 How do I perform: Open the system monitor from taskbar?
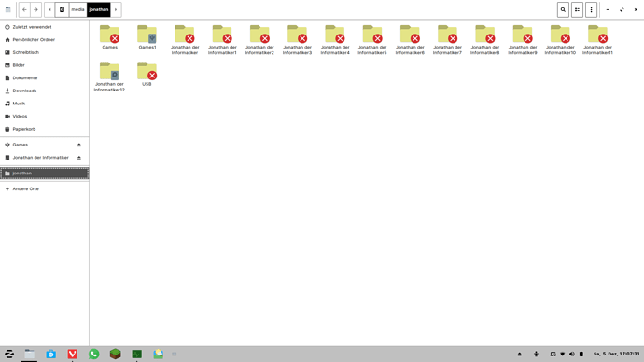pos(137,354)
